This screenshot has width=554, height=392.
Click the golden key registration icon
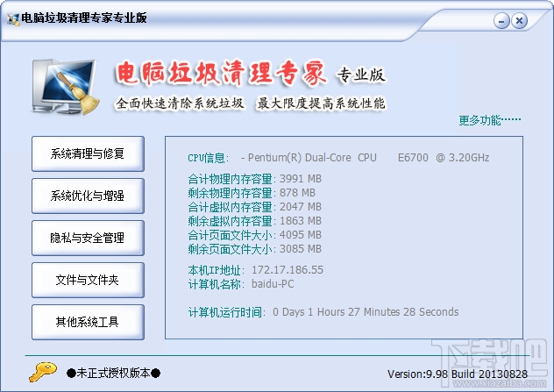(x=43, y=372)
